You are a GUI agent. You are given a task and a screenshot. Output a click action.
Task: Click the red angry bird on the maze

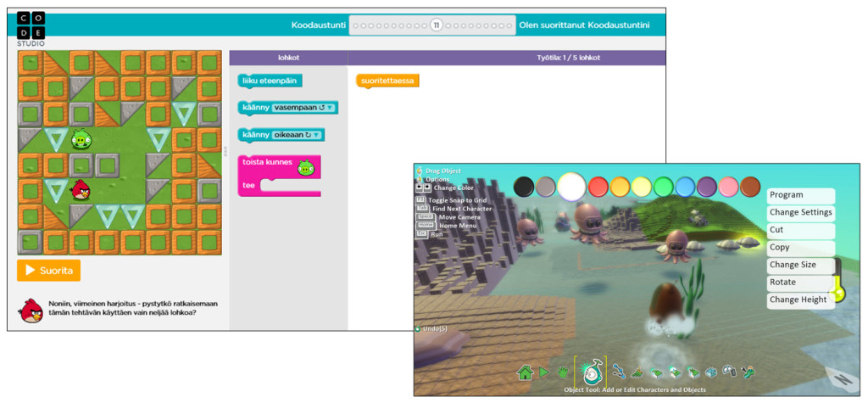point(81,191)
